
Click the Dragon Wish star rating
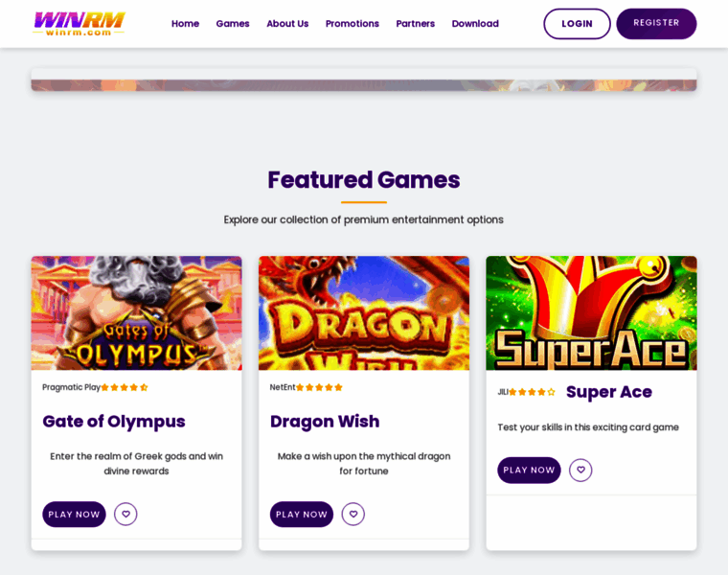click(319, 387)
